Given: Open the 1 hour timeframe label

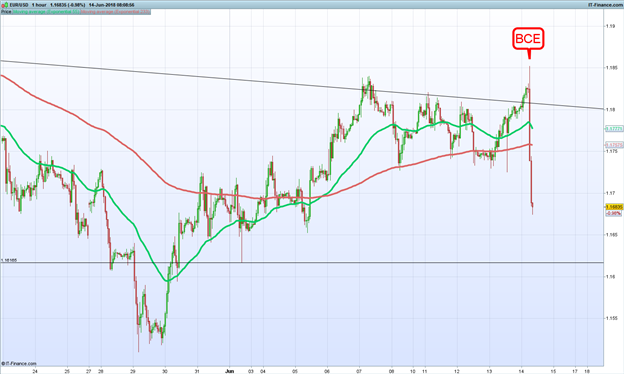Looking at the screenshot, I should [x=39, y=5].
